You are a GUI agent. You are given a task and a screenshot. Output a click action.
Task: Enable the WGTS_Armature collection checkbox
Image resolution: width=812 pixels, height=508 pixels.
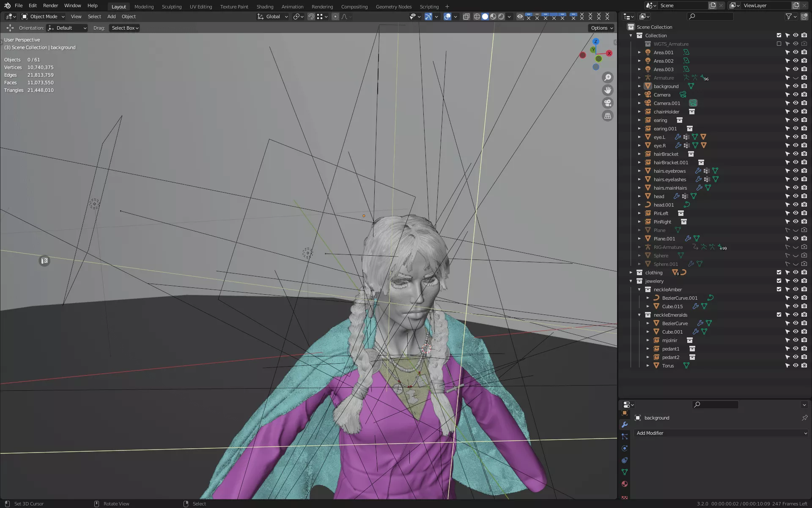(x=779, y=44)
